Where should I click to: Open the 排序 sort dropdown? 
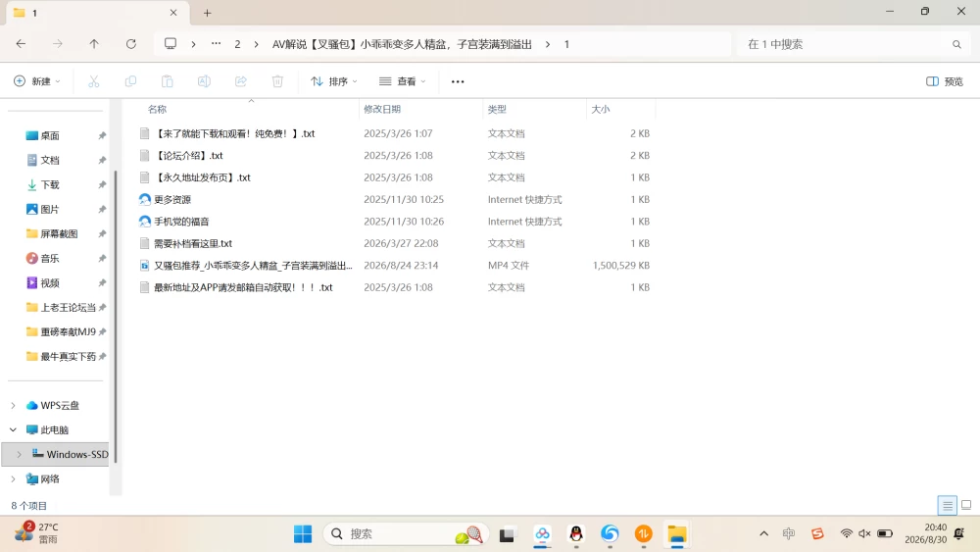click(x=334, y=81)
